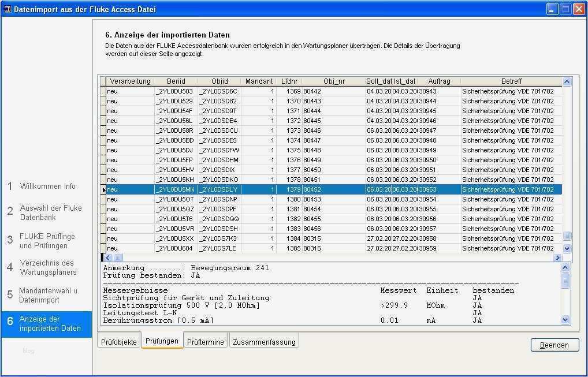Open the Prüftermine tab
Image resolution: width=588 pixels, height=377 pixels.
[206, 342]
